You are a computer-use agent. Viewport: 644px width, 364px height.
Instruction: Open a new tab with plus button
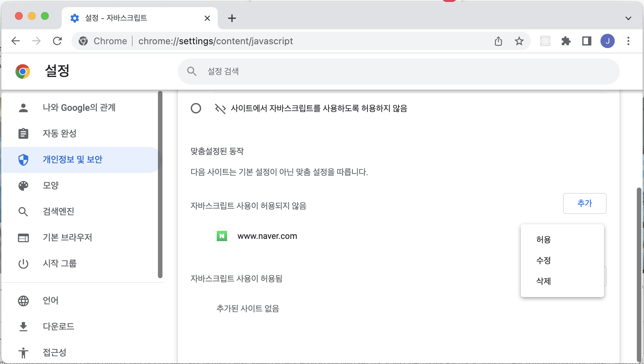tap(232, 18)
